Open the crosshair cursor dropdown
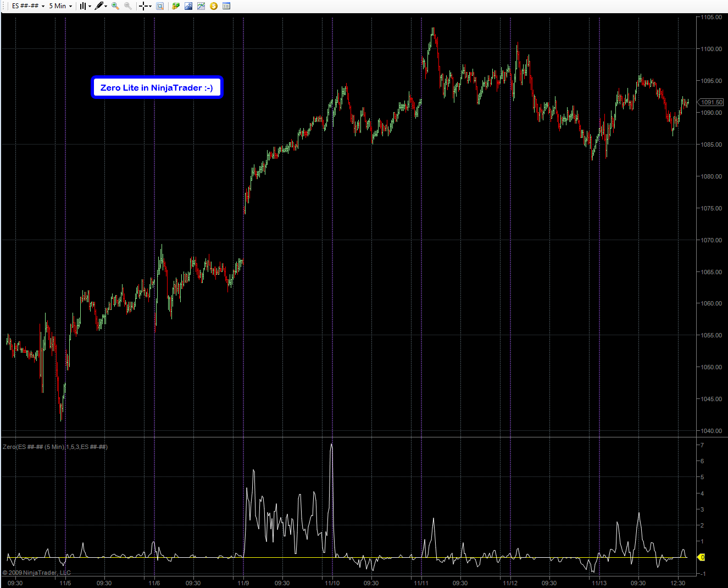 (146, 6)
